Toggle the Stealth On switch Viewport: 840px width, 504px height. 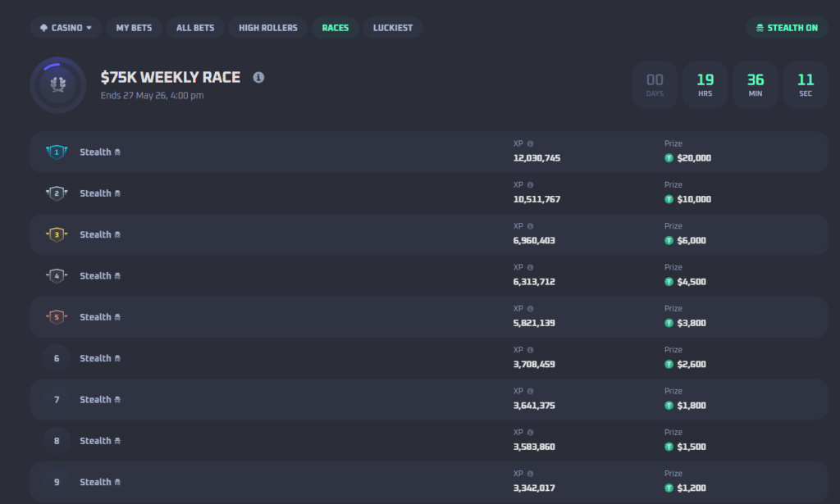(x=787, y=28)
